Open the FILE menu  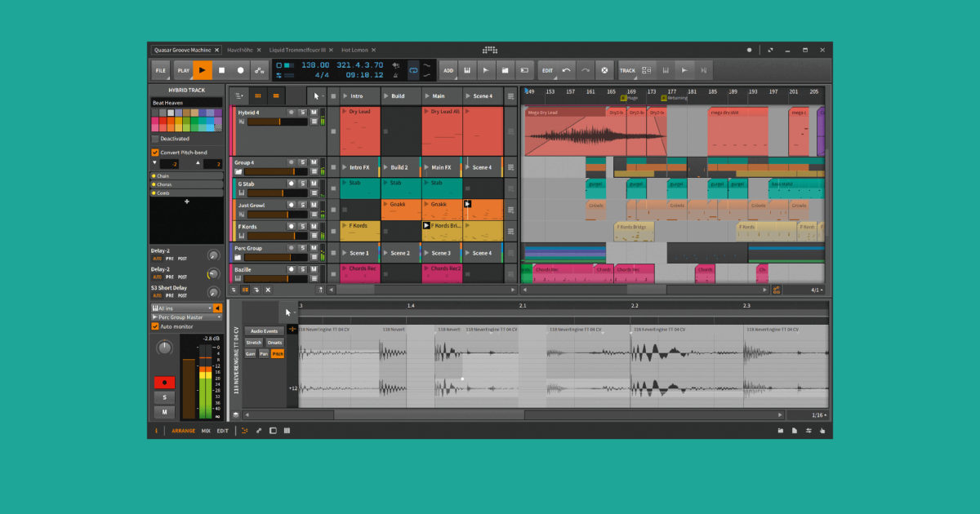pyautogui.click(x=161, y=70)
